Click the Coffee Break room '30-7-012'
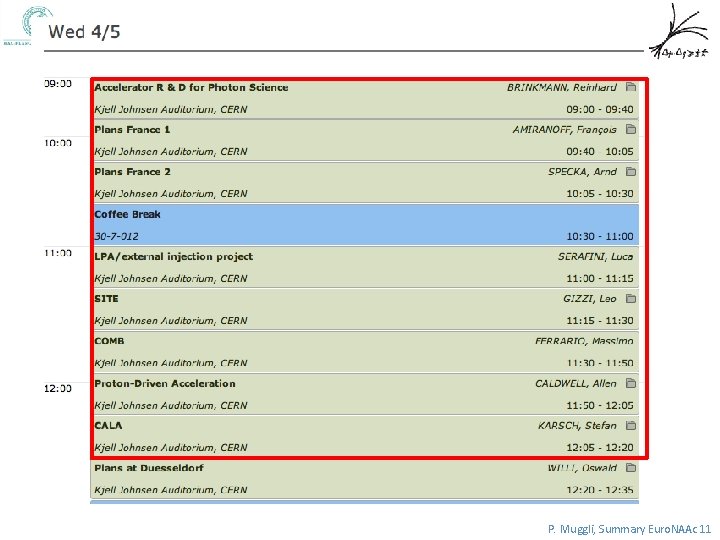 click(x=116, y=236)
